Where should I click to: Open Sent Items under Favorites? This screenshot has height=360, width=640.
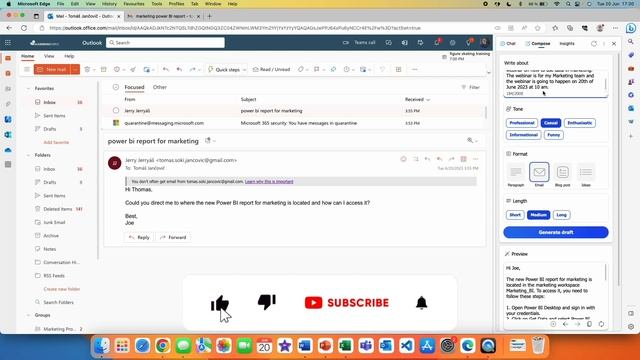coord(54,116)
